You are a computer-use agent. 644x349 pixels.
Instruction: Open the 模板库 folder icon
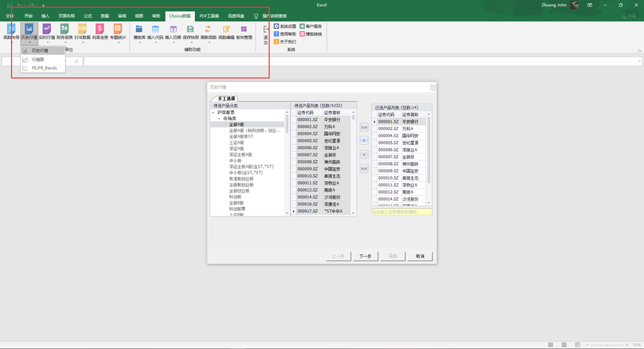[x=139, y=29]
